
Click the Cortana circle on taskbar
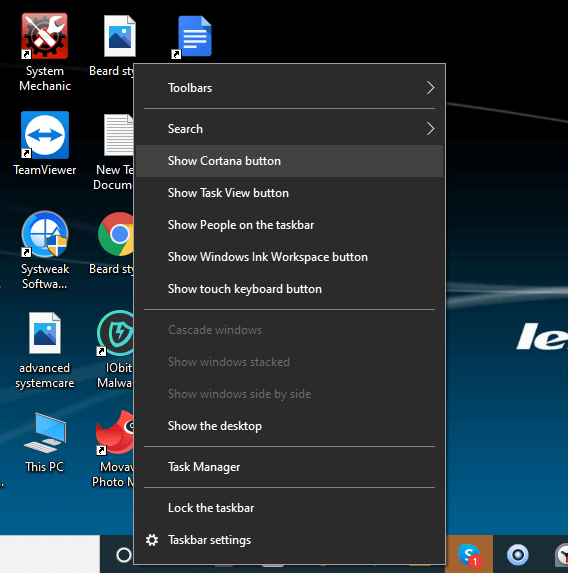pos(124,555)
